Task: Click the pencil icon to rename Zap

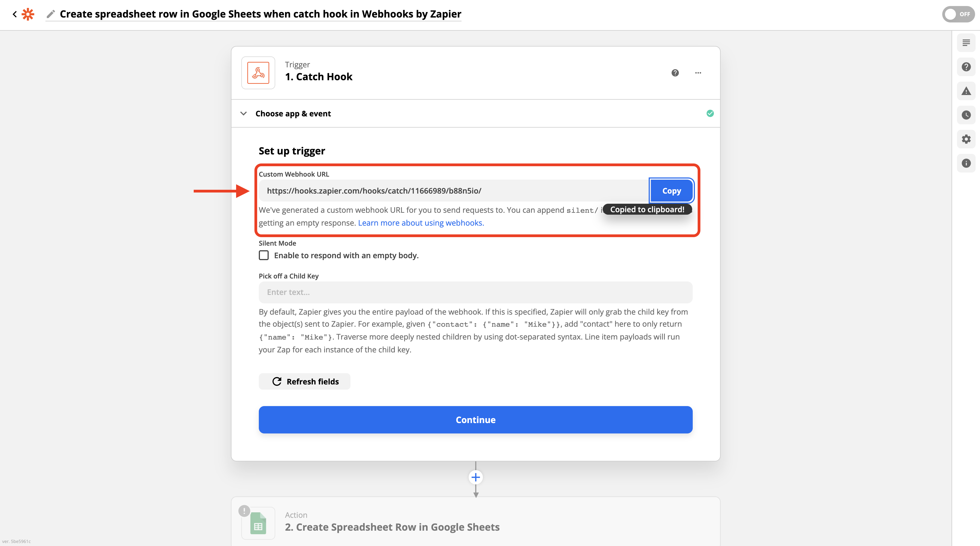Action: [x=51, y=14]
